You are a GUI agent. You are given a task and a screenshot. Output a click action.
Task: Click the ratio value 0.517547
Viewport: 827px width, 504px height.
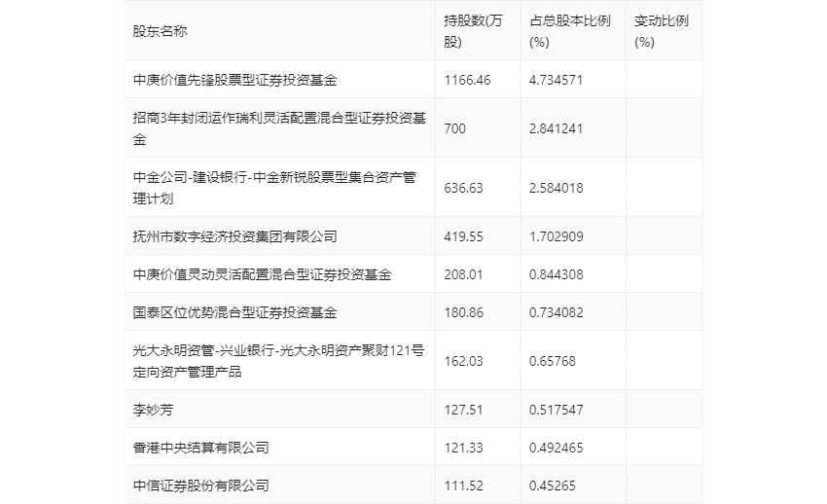(x=556, y=410)
